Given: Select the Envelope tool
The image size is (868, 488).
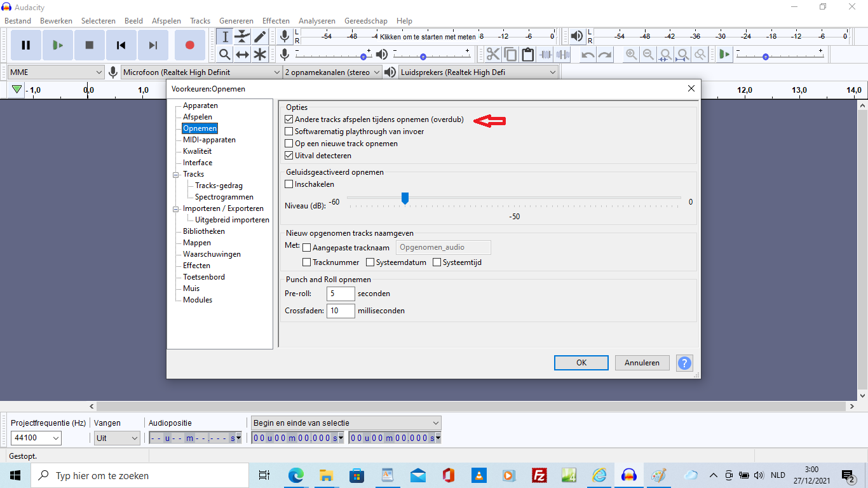Looking at the screenshot, I should [242, 37].
